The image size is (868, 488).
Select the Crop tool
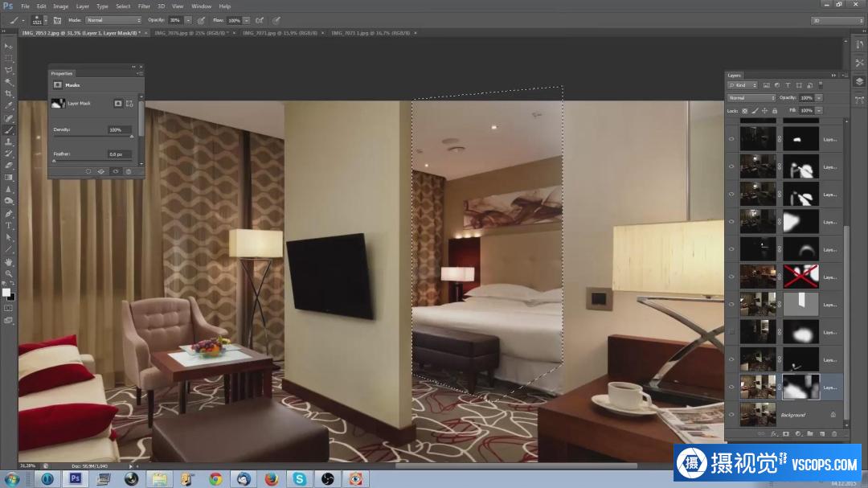8,94
